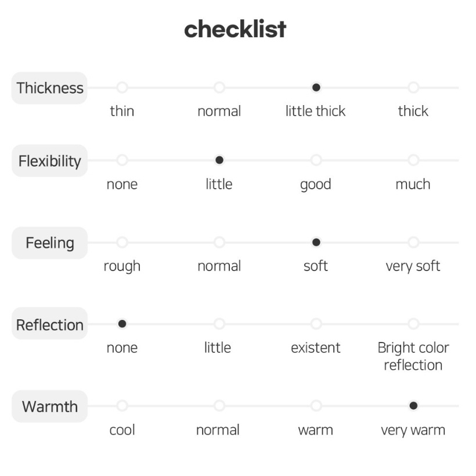Image resolution: width=476 pixels, height=476 pixels.
Task: Click the checklist heading text
Action: click(235, 29)
